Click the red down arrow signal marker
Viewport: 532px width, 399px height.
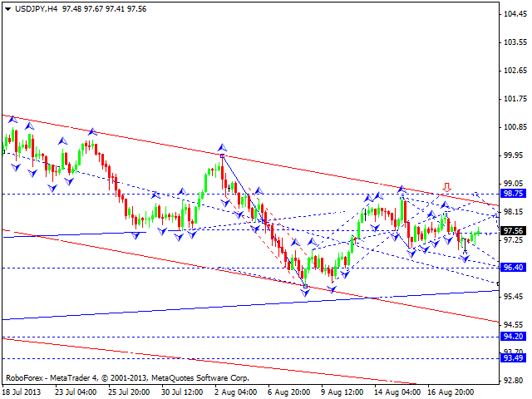pos(447,187)
